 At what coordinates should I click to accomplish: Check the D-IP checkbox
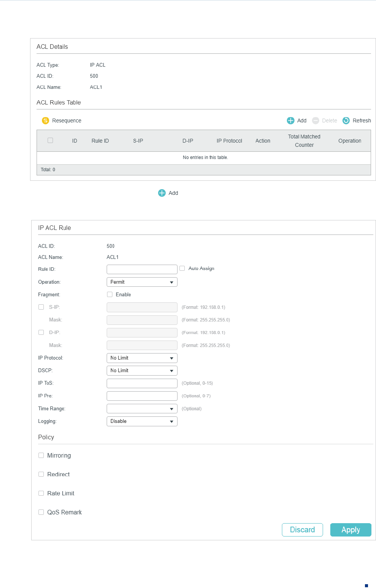41,333
